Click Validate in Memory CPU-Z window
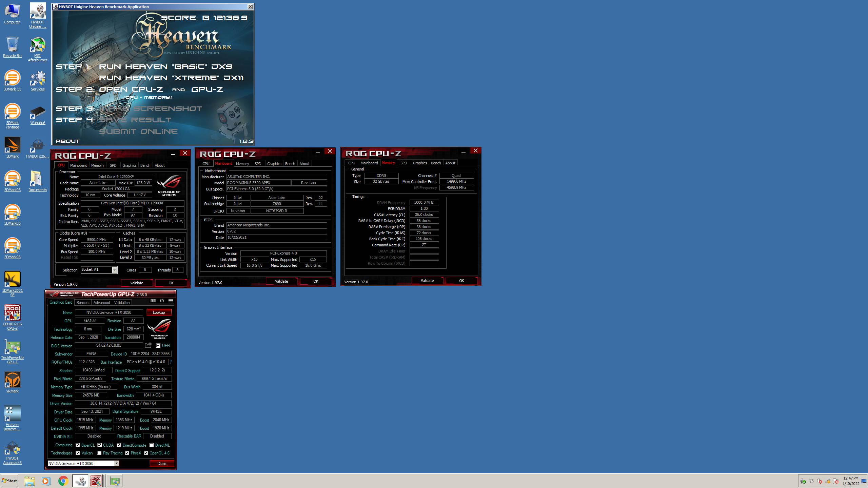This screenshot has height=488, width=868. 427,281
